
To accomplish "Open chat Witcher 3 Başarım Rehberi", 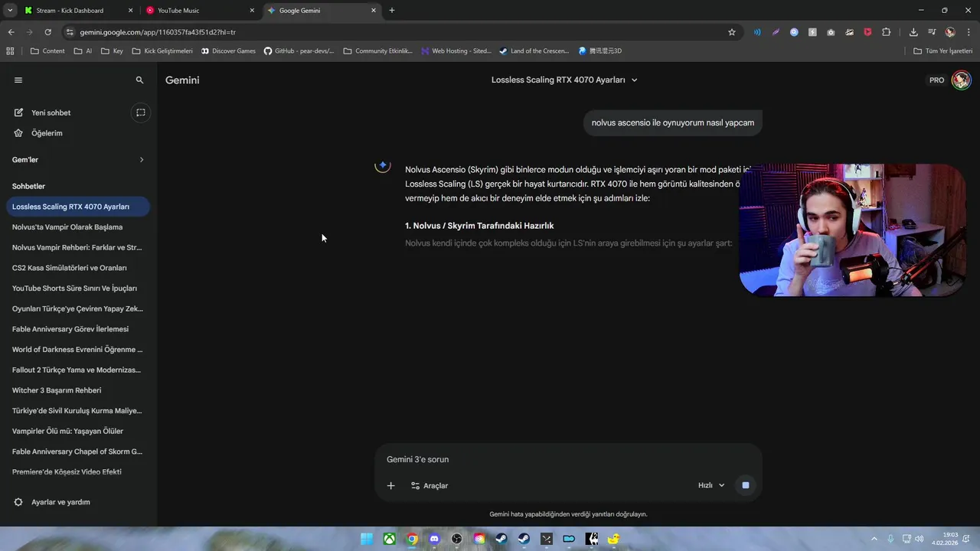I will [x=77, y=390].
